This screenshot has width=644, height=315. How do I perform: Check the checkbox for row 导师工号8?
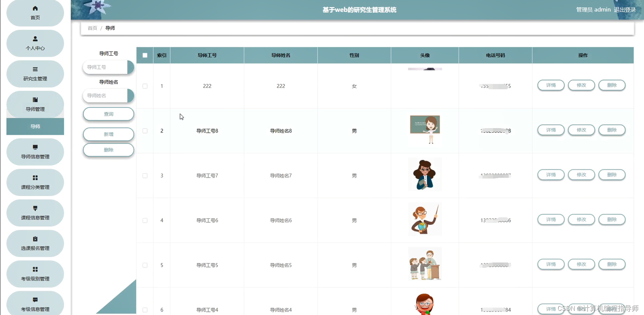(x=145, y=131)
